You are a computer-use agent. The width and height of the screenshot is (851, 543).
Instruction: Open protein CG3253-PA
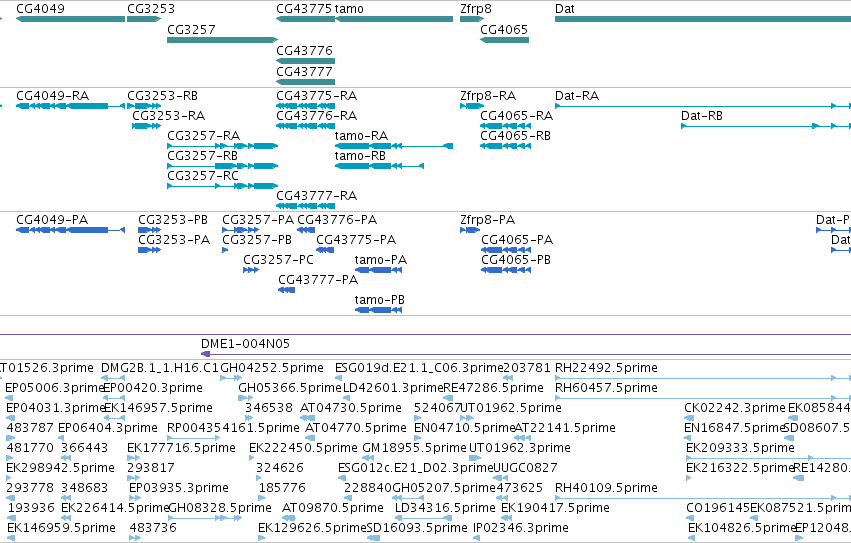coord(174,240)
